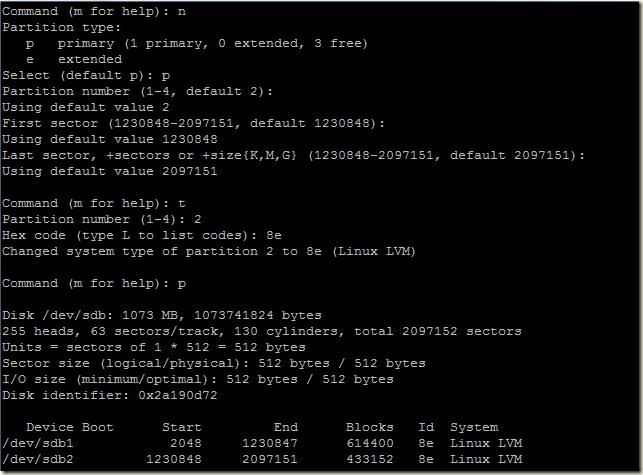Click the 433152 blocks value
The image size is (643, 475).
pos(370,459)
